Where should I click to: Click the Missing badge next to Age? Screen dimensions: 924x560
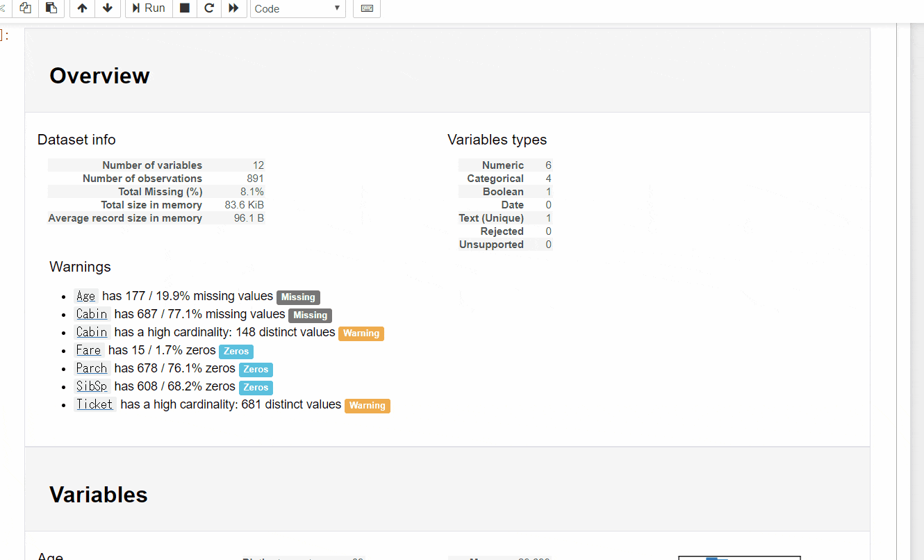(x=298, y=297)
